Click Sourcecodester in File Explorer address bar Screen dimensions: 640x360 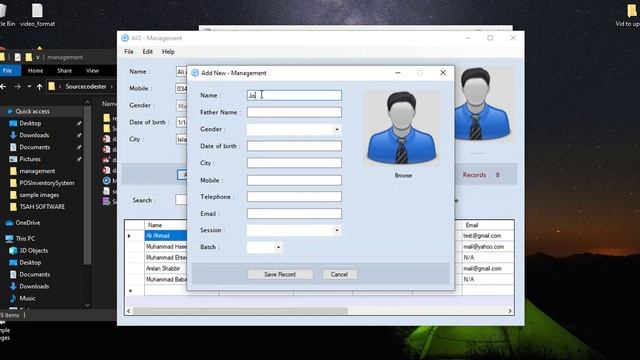(x=86, y=87)
